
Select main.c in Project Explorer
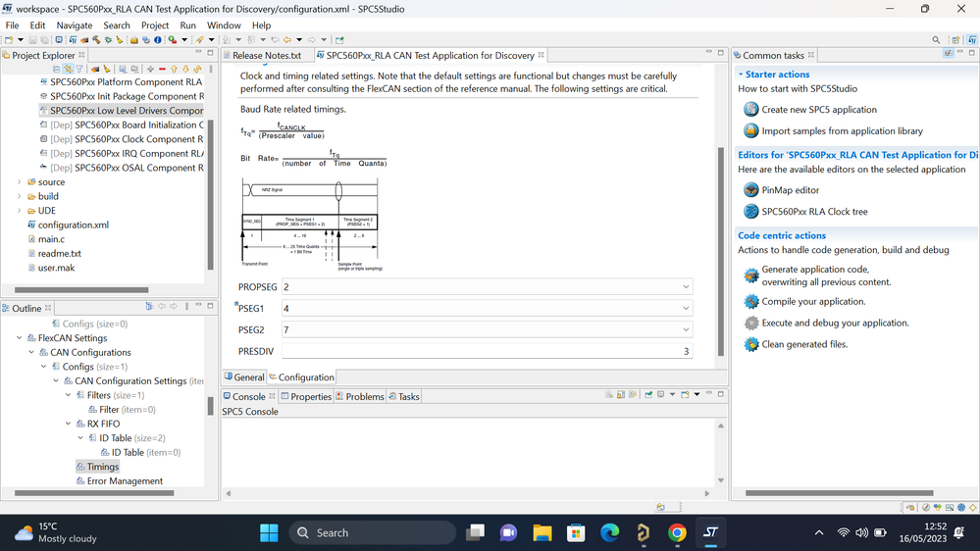coord(51,239)
